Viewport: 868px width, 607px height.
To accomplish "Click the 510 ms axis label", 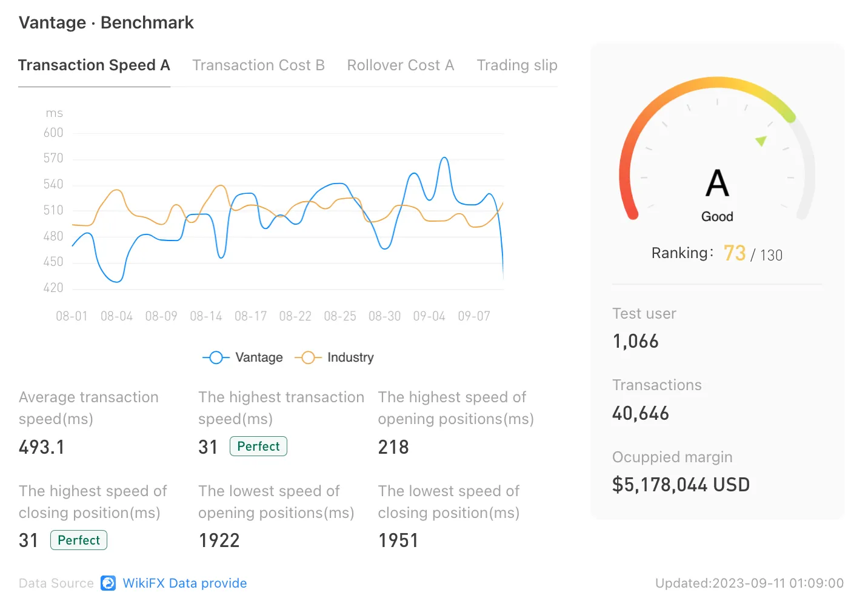I will point(53,210).
